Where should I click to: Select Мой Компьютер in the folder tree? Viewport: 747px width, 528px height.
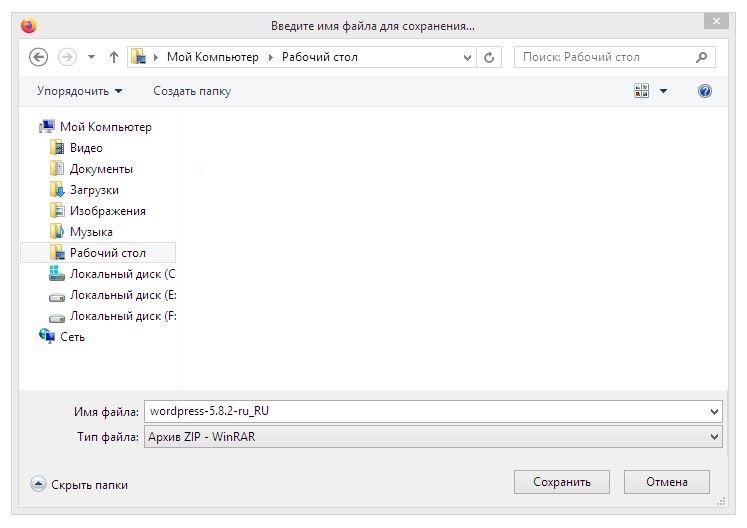point(106,127)
